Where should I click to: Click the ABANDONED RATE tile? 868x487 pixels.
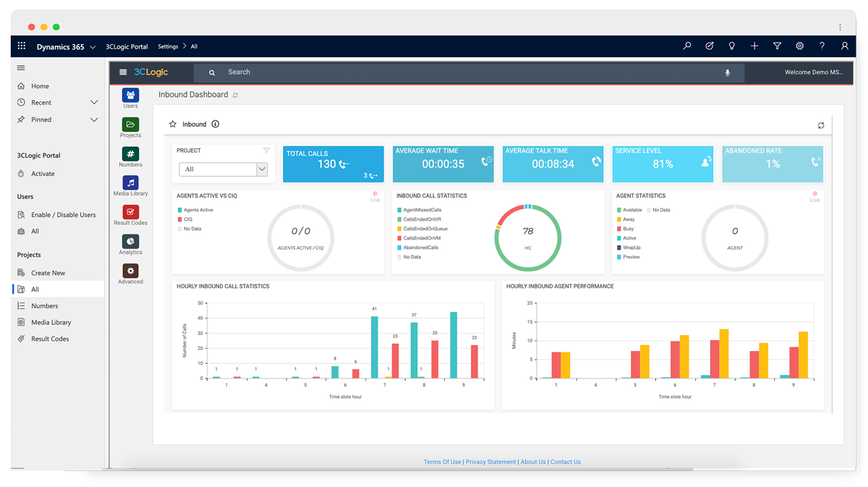click(773, 164)
